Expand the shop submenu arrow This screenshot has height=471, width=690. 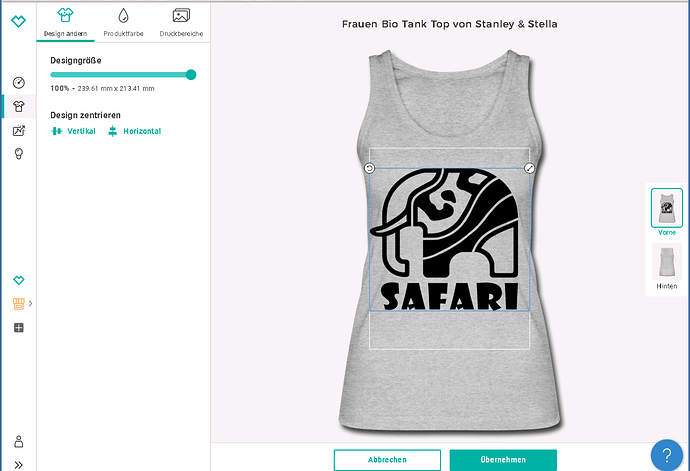pyautogui.click(x=30, y=303)
